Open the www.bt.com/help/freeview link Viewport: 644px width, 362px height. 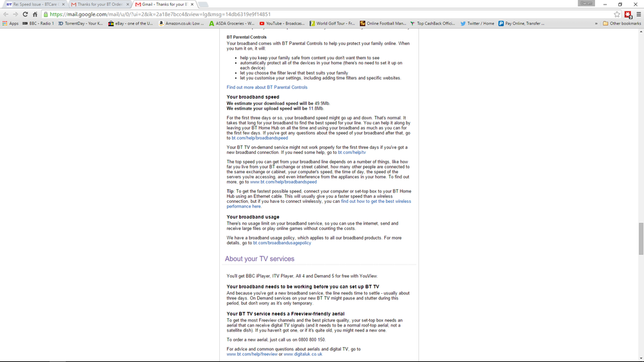pos(252,354)
